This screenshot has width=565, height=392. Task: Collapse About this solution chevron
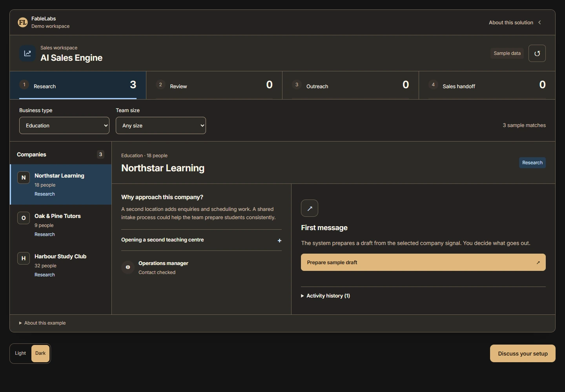coord(540,22)
